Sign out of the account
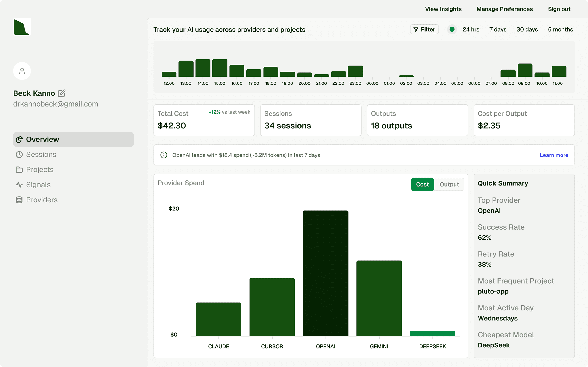Screen dimensions: 588x367 point(559,9)
